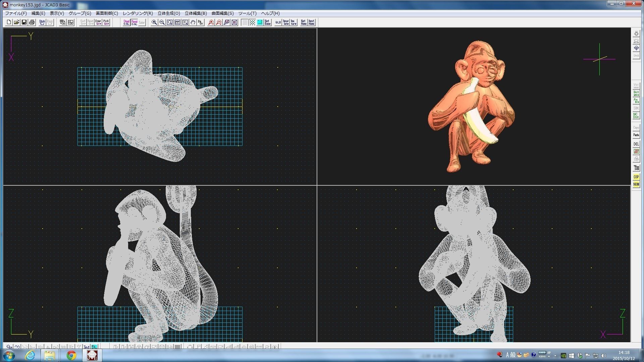The image size is (644, 362).
Task: Zoom in with the plus magnifier icon
Action: (x=154, y=22)
